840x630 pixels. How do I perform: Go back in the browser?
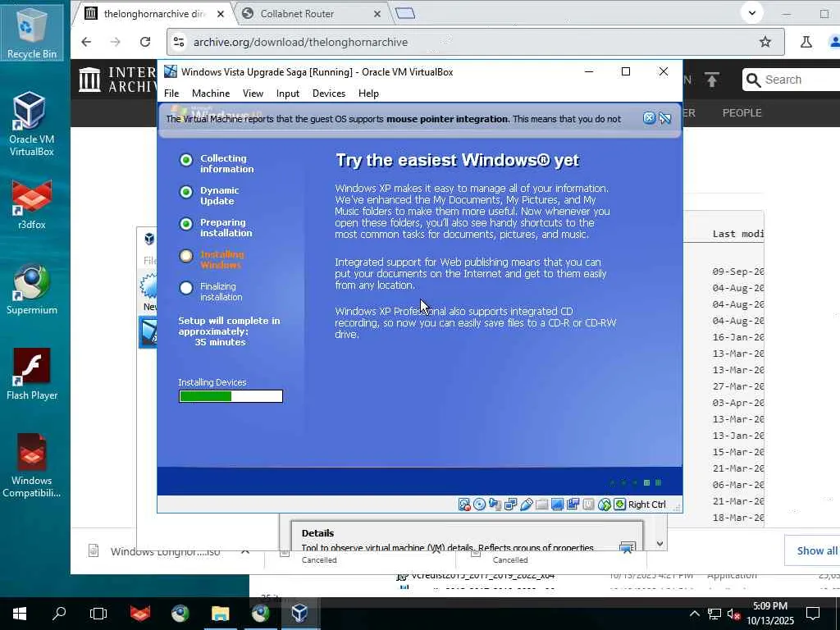tap(86, 42)
